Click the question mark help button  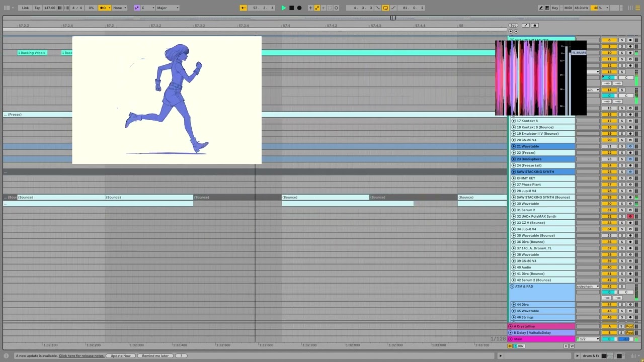pos(181,356)
